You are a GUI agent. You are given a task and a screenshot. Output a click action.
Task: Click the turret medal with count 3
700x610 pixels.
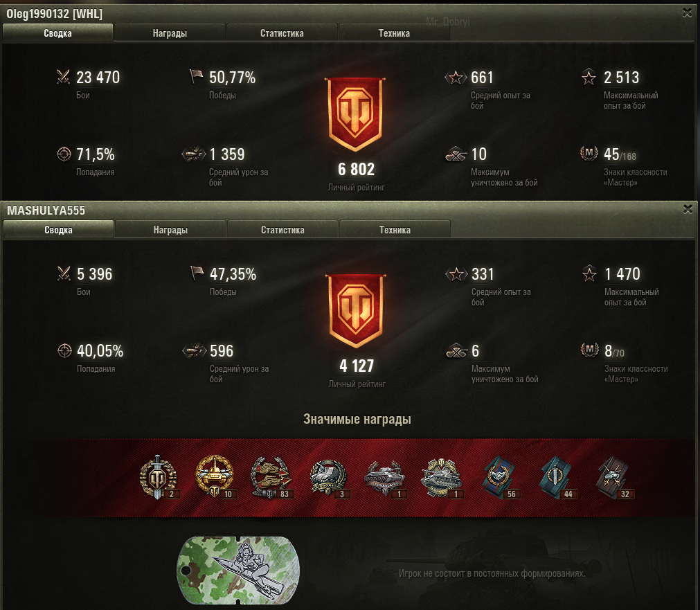tap(328, 478)
